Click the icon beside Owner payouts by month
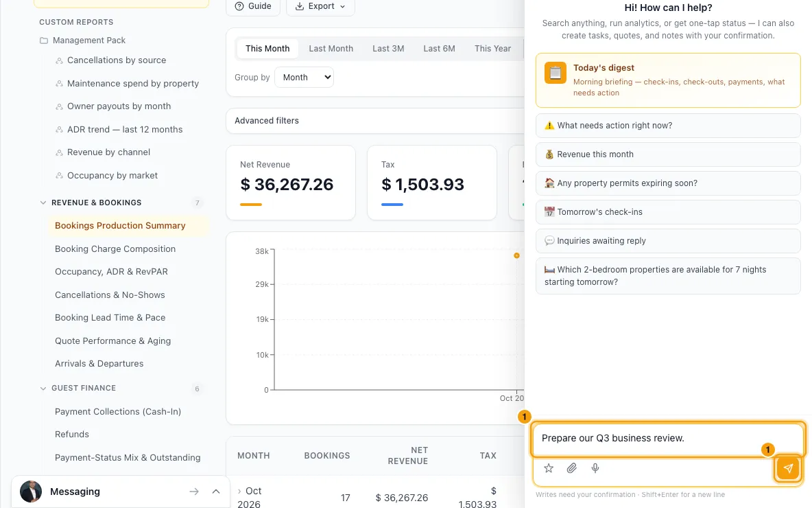The image size is (812, 508). coord(59,107)
